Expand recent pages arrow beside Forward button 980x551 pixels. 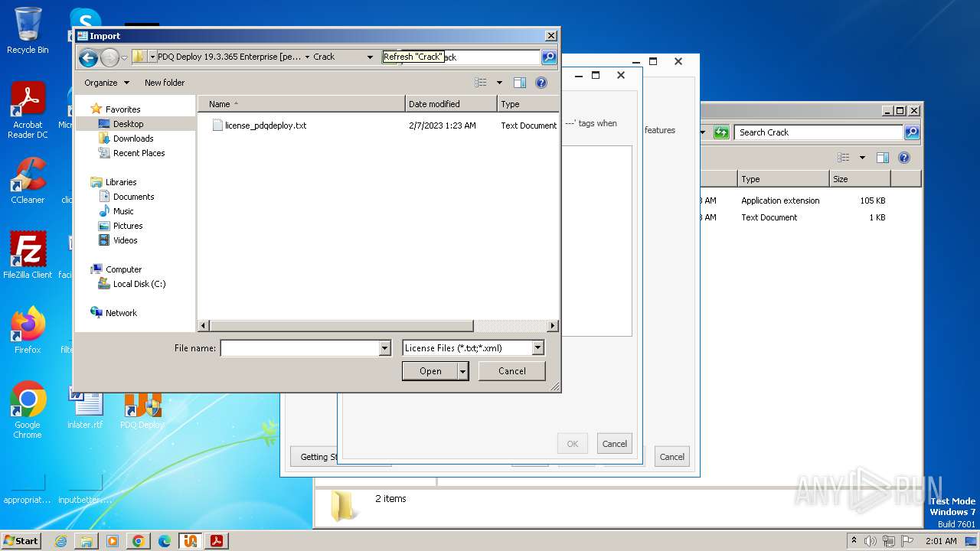point(126,57)
